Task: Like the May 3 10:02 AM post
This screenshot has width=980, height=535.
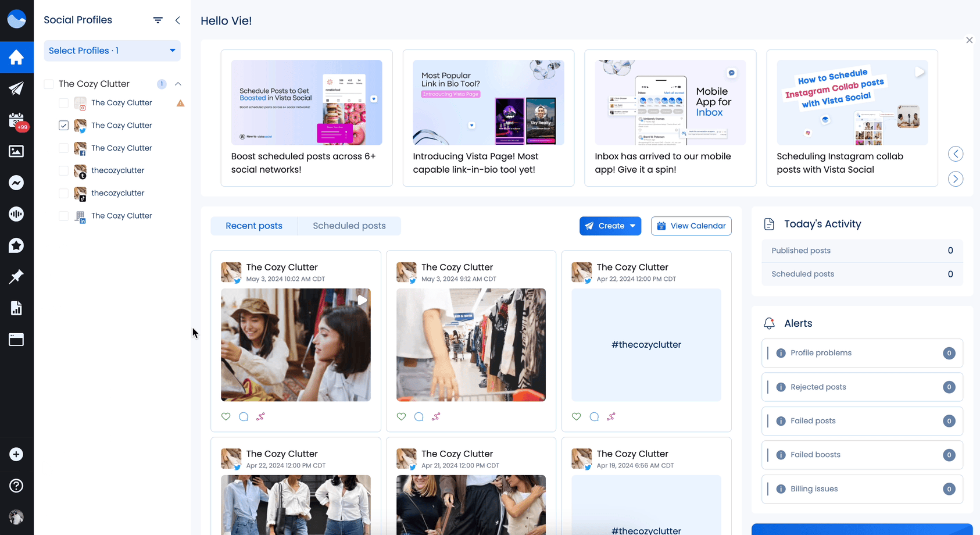Action: click(226, 416)
